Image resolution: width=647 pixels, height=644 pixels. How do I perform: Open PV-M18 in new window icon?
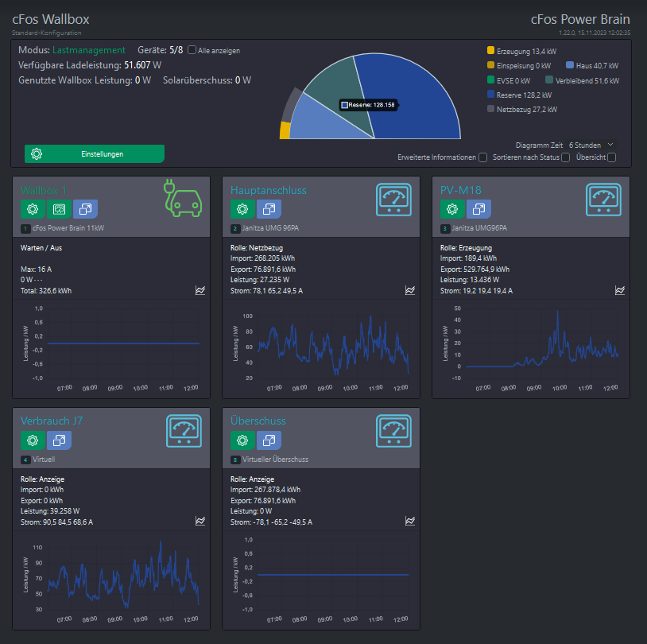coord(478,209)
